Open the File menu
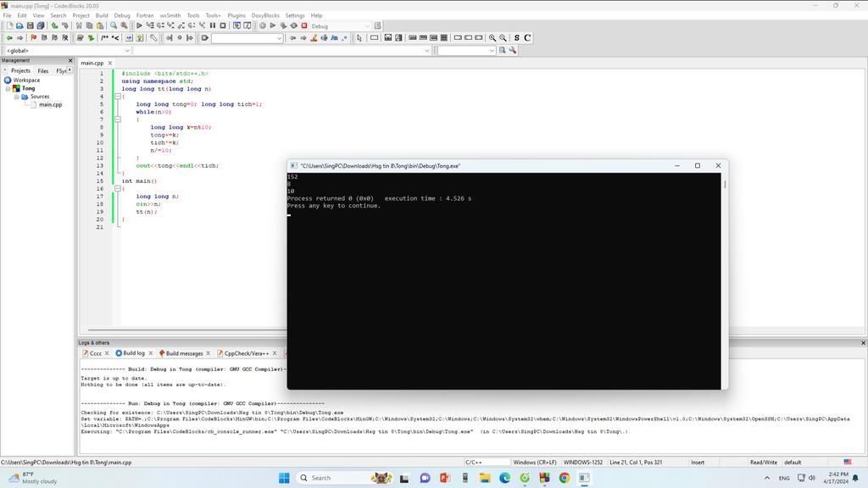 coord(7,15)
